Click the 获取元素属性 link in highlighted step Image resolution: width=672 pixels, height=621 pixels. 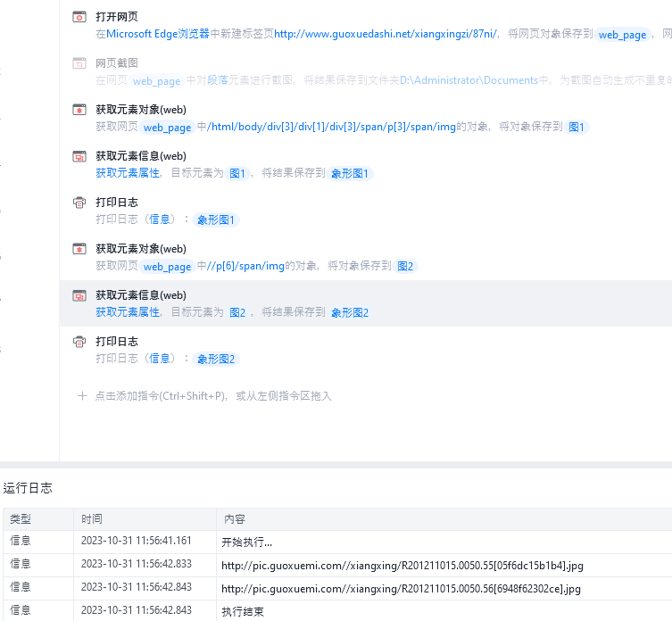128,312
